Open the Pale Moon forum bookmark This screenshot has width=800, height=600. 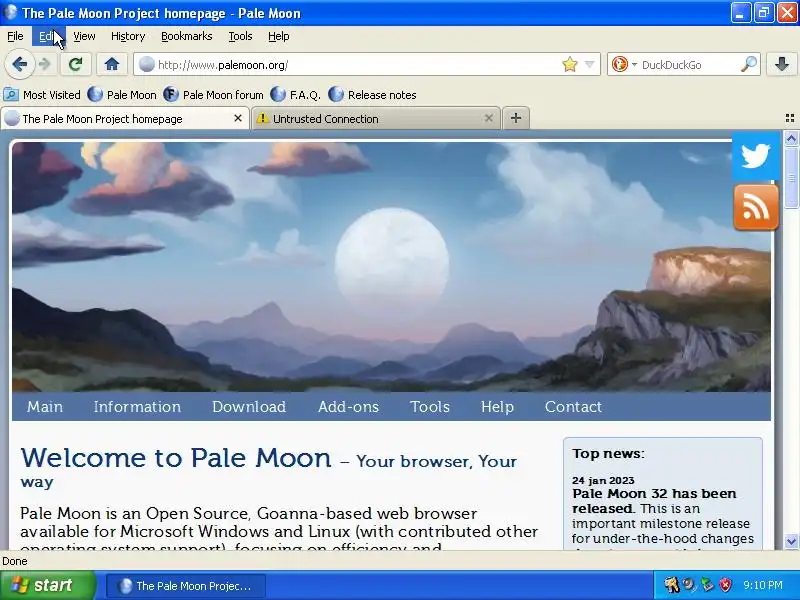tap(213, 95)
